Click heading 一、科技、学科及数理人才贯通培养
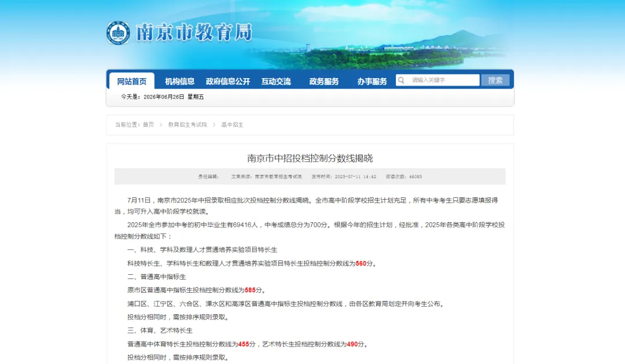 202,250
